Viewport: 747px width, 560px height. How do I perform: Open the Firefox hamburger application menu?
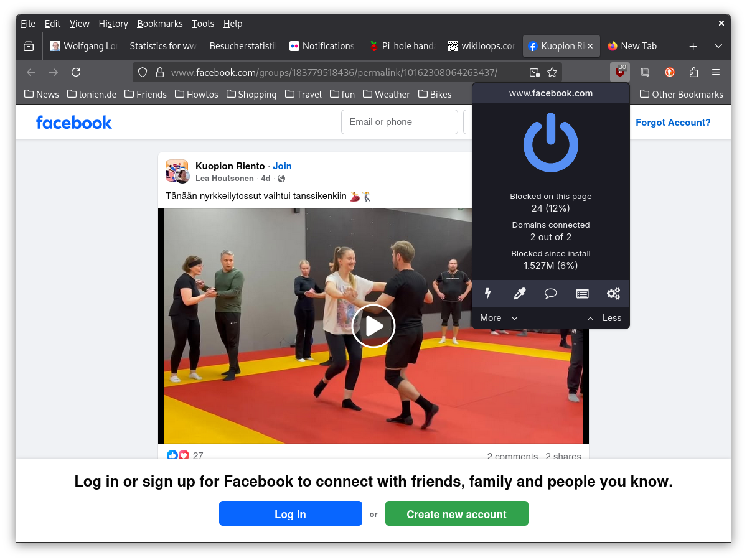[716, 72]
